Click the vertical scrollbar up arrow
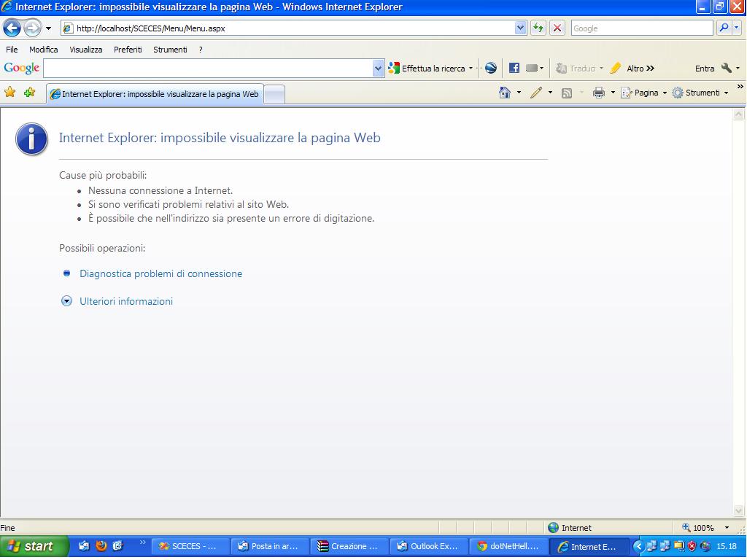Screen dimensions: 747x560 738,114
